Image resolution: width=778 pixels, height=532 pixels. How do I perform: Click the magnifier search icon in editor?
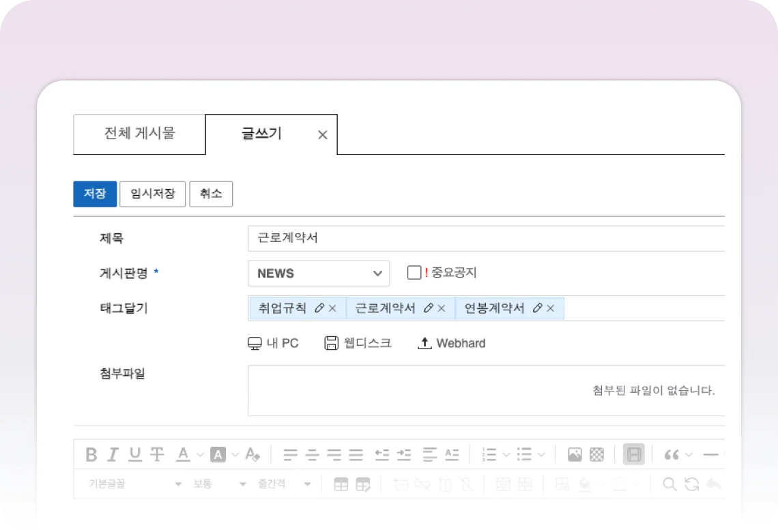[669, 484]
